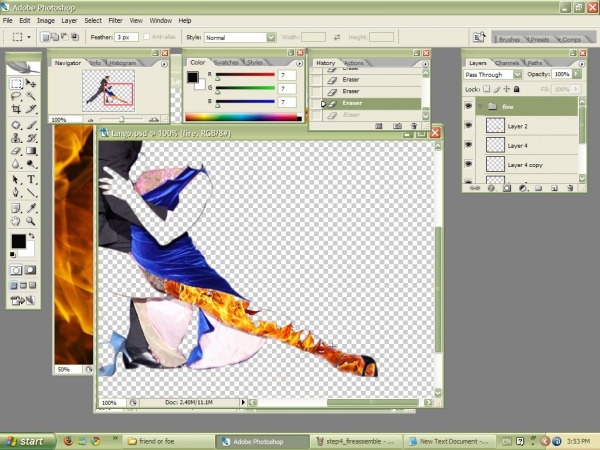Viewport: 600px width, 450px height.
Task: Hide the fire layer group
Action: pyautogui.click(x=468, y=106)
